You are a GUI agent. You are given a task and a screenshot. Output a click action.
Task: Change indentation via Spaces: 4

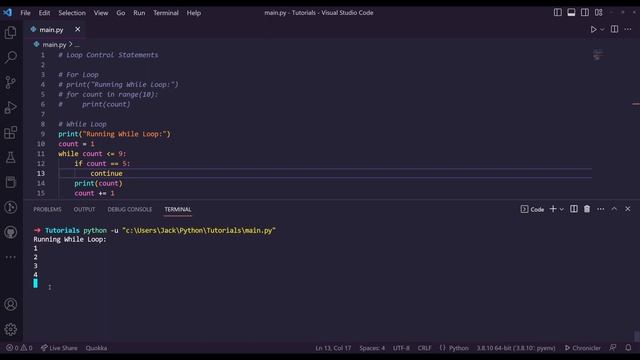click(372, 348)
